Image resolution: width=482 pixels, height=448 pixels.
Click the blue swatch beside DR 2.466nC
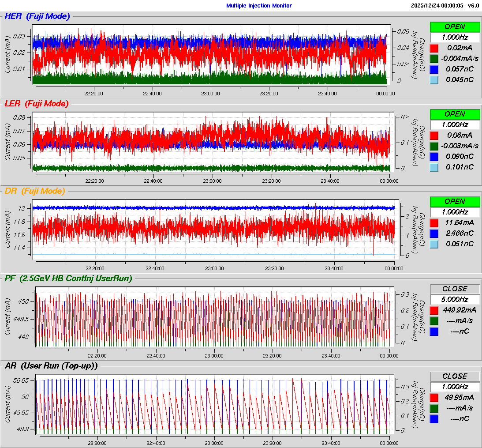pyautogui.click(x=434, y=233)
